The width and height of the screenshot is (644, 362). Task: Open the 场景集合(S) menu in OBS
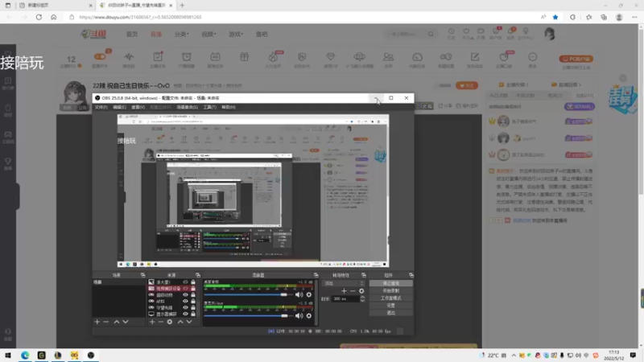(187, 107)
